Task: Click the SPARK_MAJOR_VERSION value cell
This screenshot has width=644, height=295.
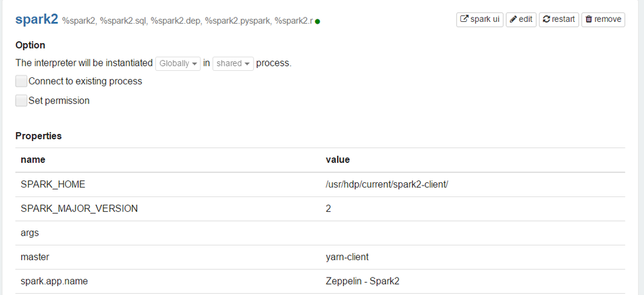Action: [x=329, y=208]
